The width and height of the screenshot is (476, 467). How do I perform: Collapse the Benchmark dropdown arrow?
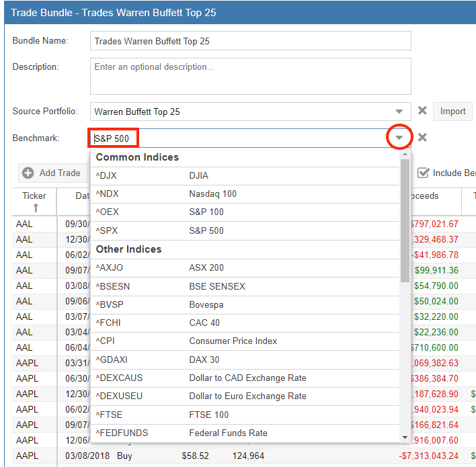(x=399, y=138)
